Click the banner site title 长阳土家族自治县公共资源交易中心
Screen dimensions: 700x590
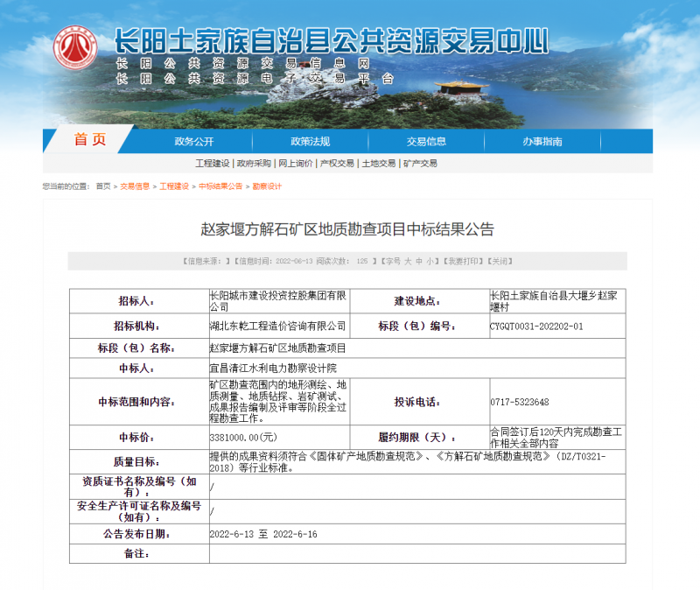[332, 41]
